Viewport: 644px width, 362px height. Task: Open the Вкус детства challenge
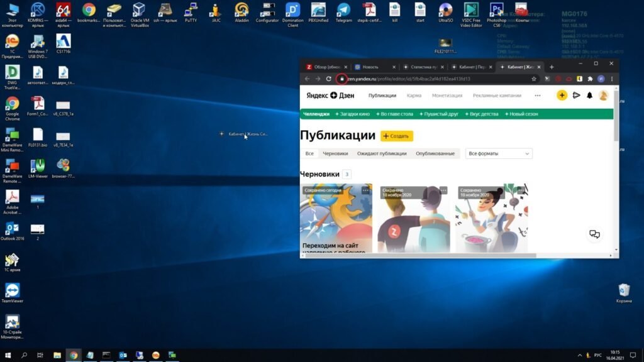tap(482, 114)
